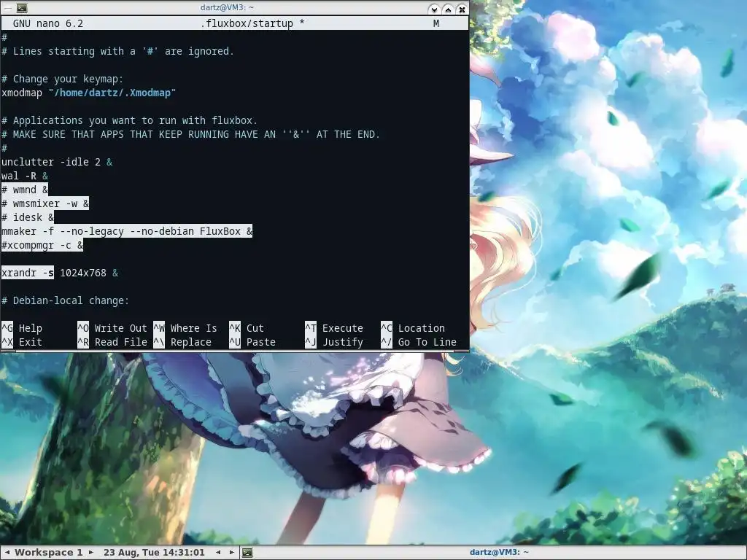This screenshot has width=747, height=560.
Task: Click the M modified indicator in nano header
Action: point(436,23)
